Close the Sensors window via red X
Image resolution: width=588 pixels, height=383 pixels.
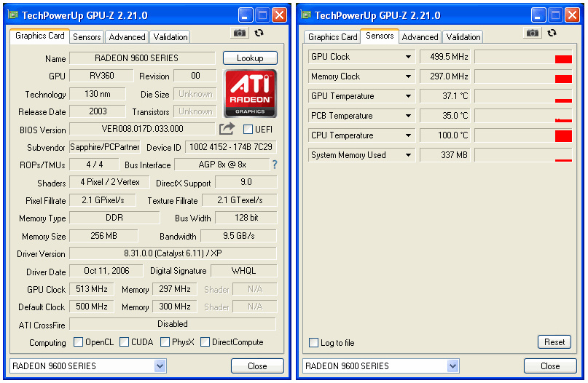(x=572, y=15)
